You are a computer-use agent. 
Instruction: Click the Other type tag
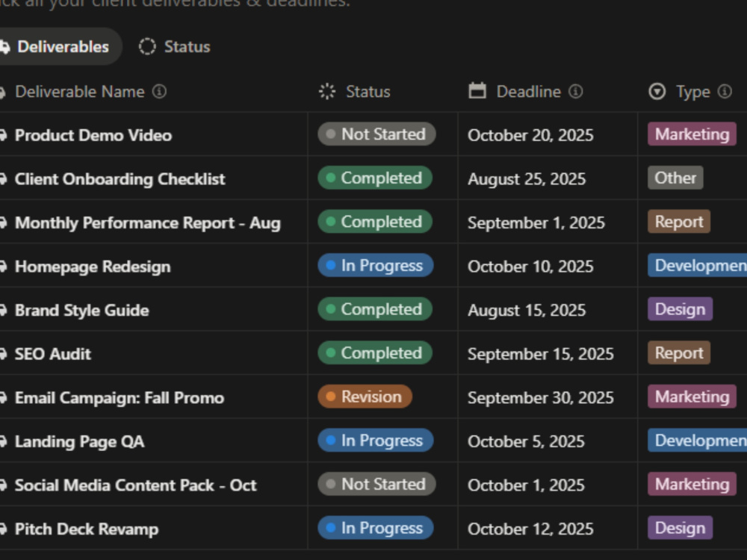pos(675,178)
